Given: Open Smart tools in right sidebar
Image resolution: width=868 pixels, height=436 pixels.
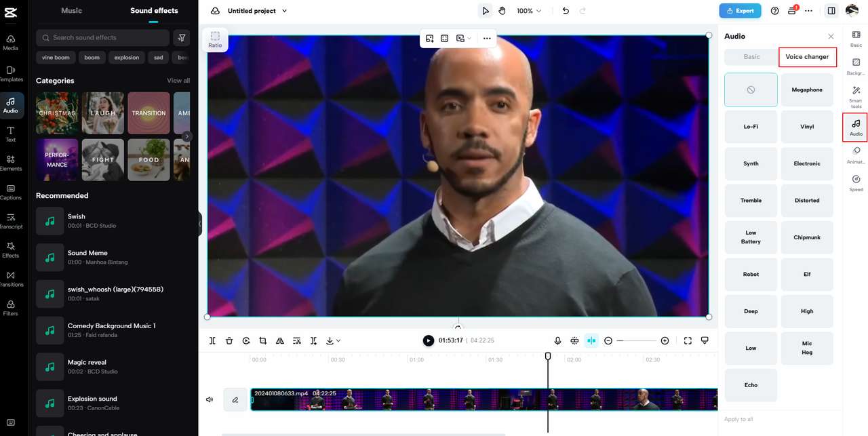Looking at the screenshot, I should click(856, 98).
